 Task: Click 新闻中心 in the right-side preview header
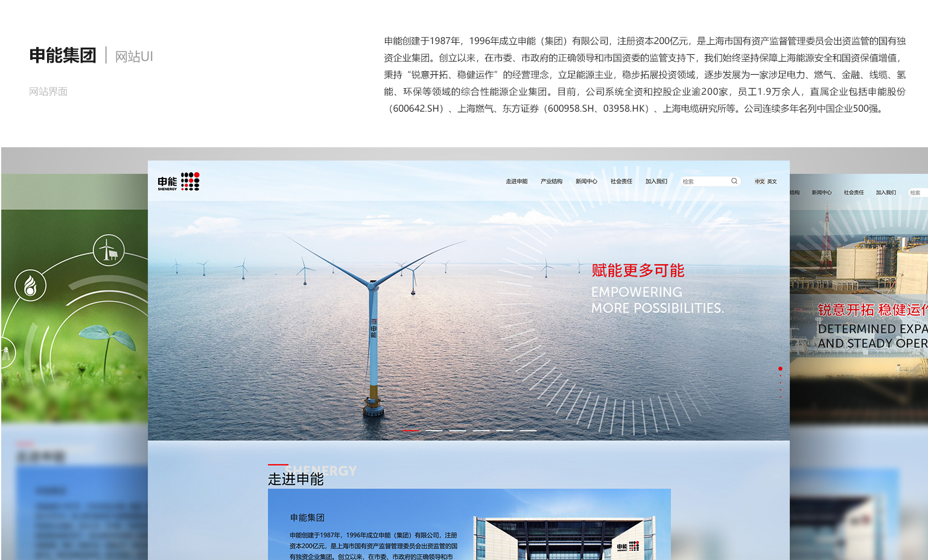[821, 192]
